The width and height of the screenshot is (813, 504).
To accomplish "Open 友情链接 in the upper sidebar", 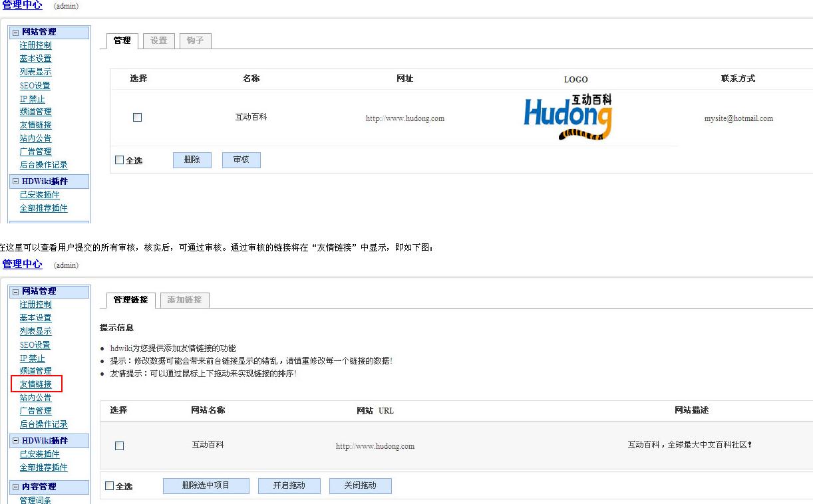I will tap(35, 125).
